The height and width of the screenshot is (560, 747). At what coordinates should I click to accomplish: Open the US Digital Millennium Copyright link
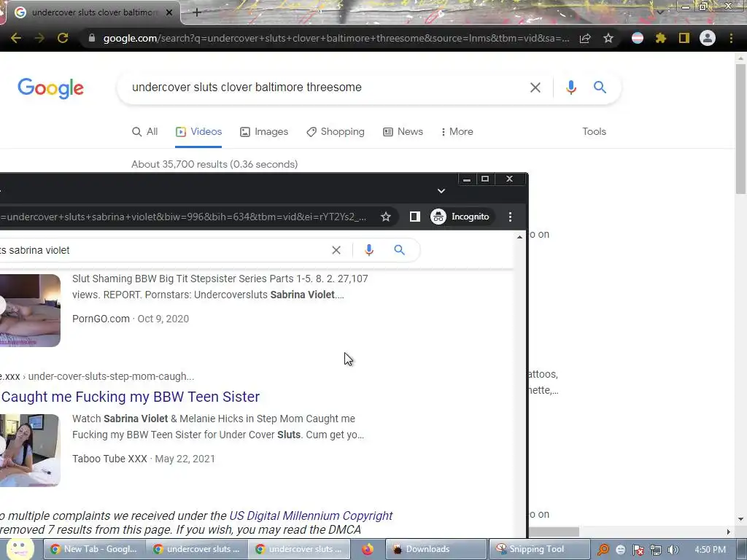(311, 516)
